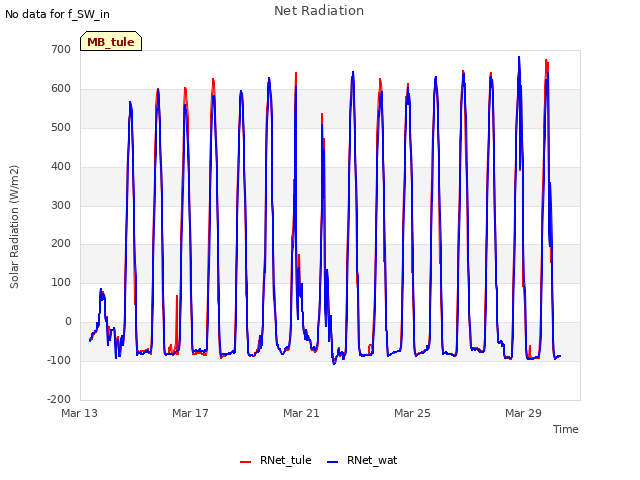Click the 200 y-axis tick label
This screenshot has width=640, height=480.
tap(61, 244)
